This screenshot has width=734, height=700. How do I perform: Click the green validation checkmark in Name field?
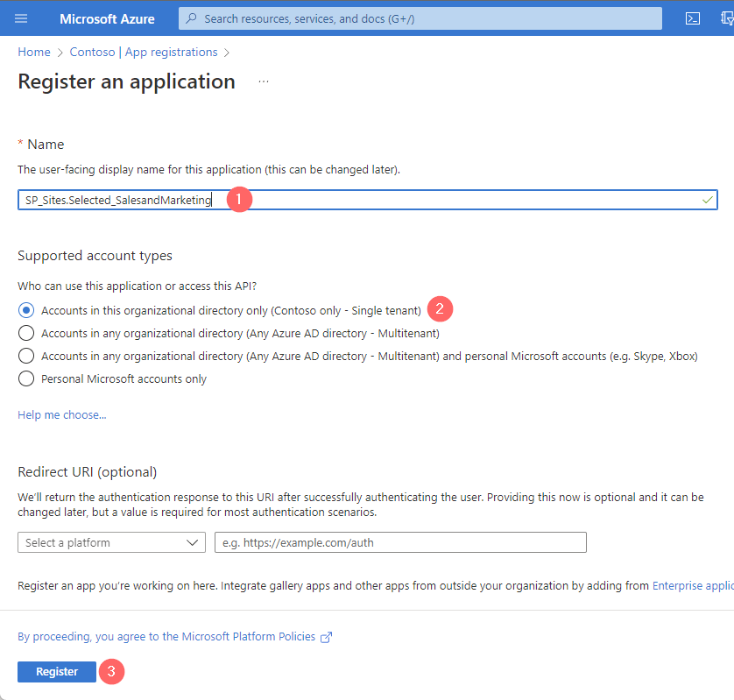[706, 199]
